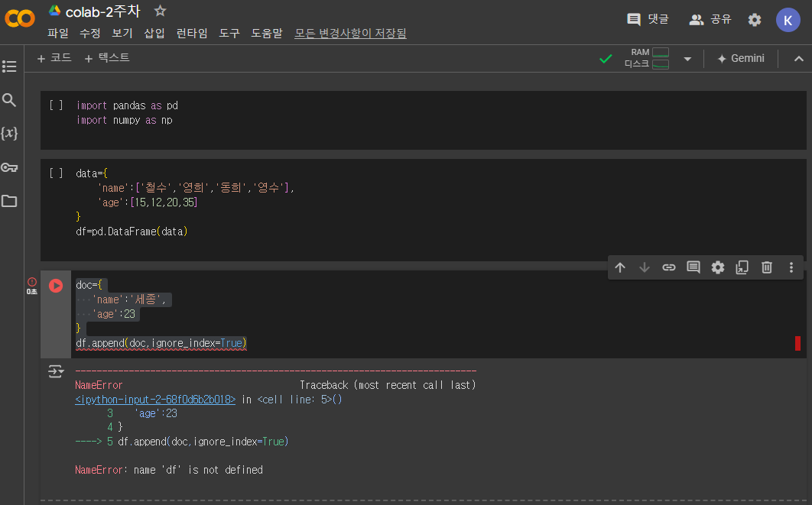Click the 모든 변경사항이 저장됨 link

[x=350, y=33]
